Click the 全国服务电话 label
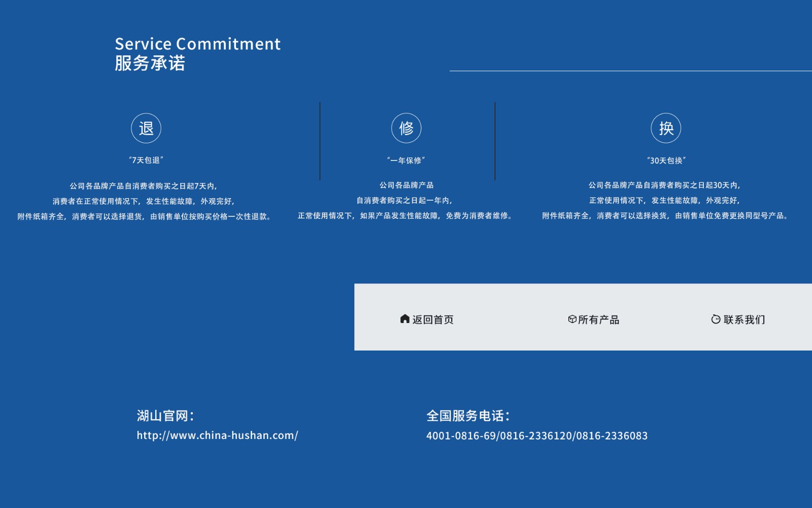 click(x=468, y=416)
